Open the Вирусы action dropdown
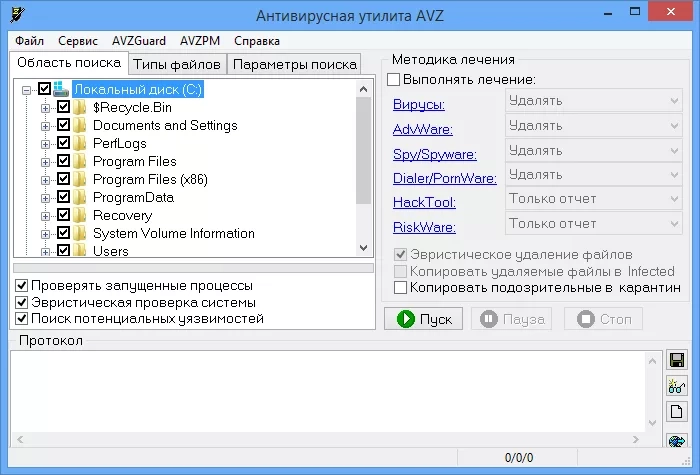The height and width of the screenshot is (475, 700). [x=593, y=100]
